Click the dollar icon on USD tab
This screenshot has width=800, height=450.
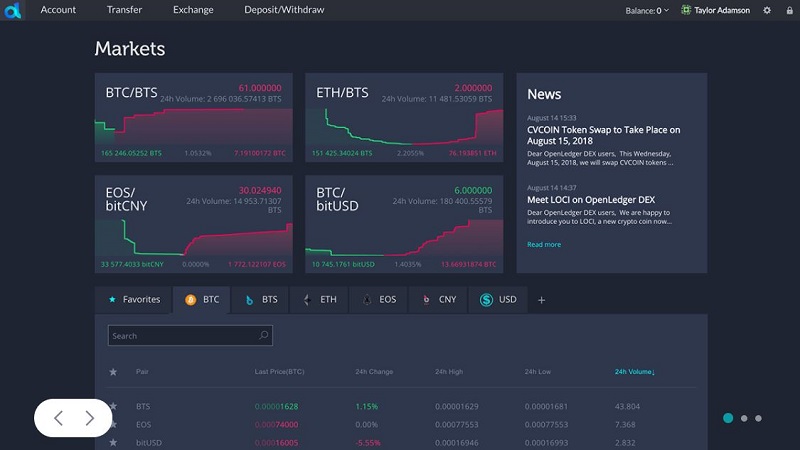pyautogui.click(x=486, y=300)
